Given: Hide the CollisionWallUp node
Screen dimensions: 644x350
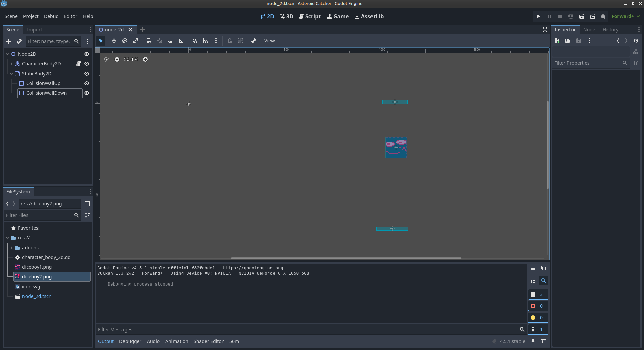Looking at the screenshot, I should [87, 83].
